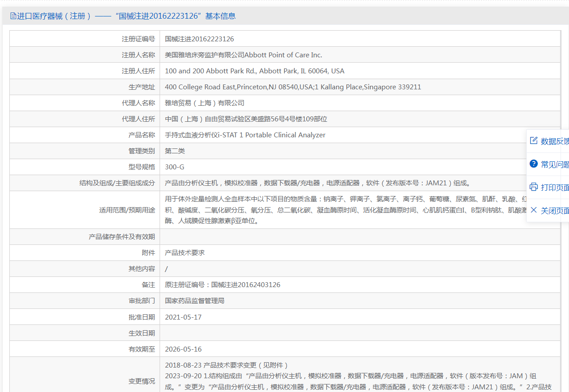Click the 附件 label
The height and width of the screenshot is (392, 569).
click(x=148, y=252)
